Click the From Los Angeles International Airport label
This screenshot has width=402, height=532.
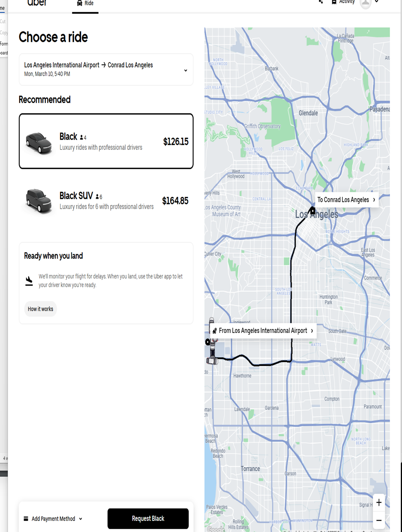point(263,331)
